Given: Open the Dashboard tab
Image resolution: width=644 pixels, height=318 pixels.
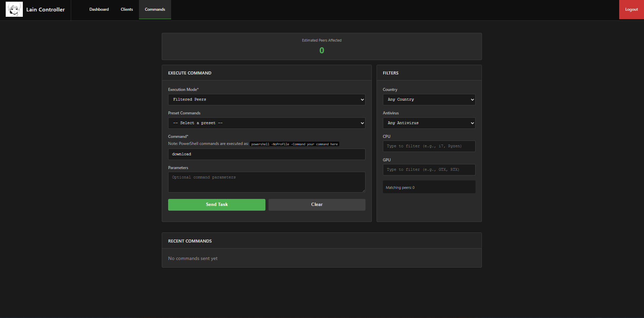Looking at the screenshot, I should [x=99, y=9].
